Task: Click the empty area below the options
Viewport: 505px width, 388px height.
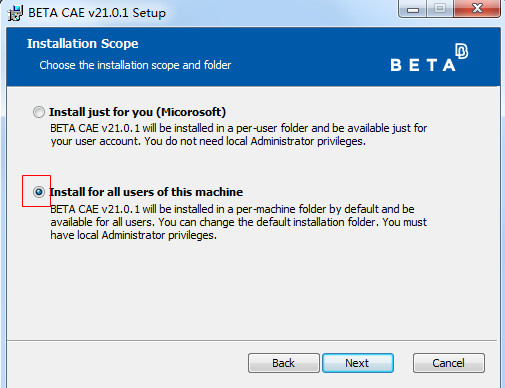Action: pos(252,290)
